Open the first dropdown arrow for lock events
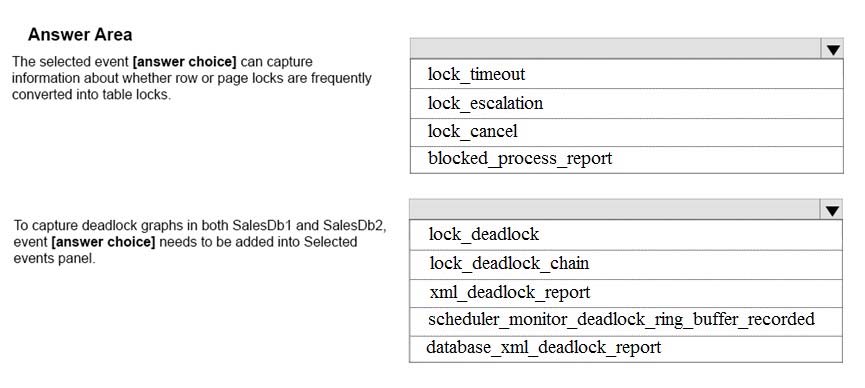The height and width of the screenshot is (388, 865). coord(833,50)
